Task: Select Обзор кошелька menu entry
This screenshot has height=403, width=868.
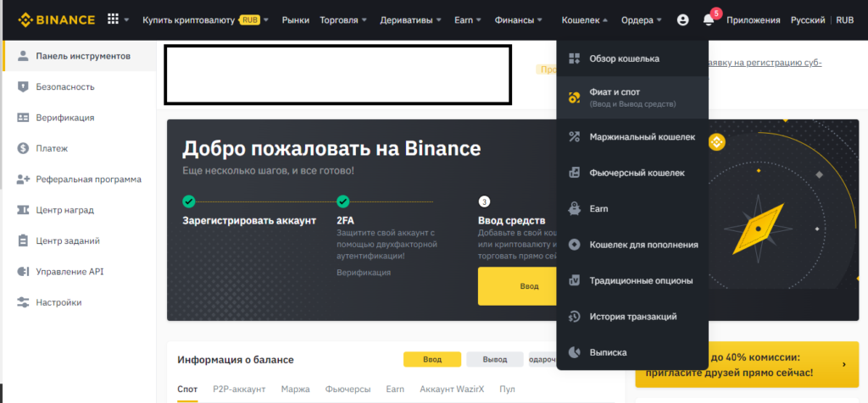Action: tap(632, 58)
